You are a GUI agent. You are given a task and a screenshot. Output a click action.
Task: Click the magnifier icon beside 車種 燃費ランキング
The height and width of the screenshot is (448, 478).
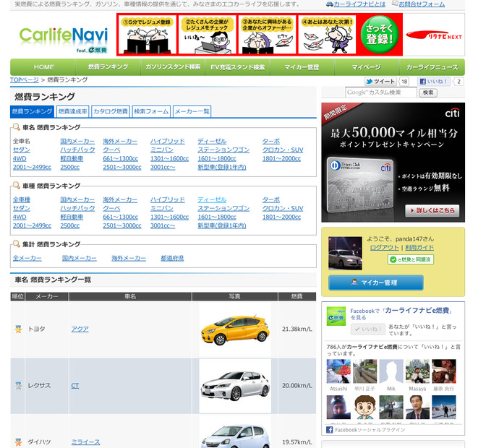(x=16, y=185)
